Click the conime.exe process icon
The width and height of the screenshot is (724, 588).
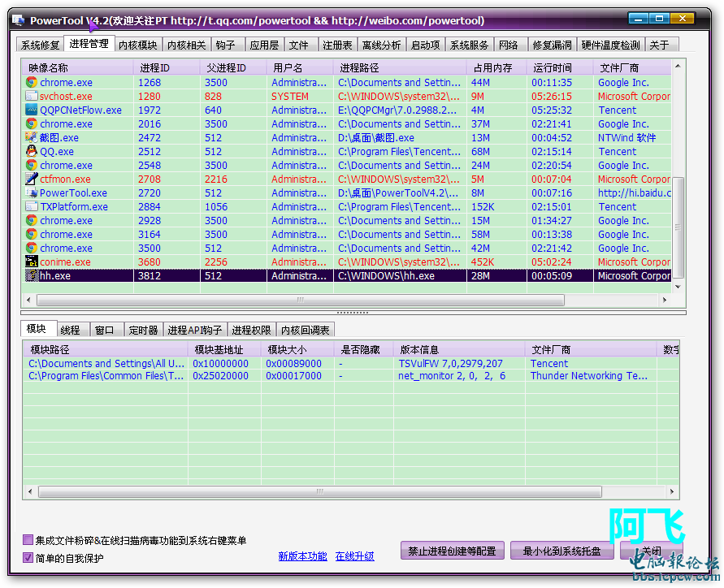point(32,262)
